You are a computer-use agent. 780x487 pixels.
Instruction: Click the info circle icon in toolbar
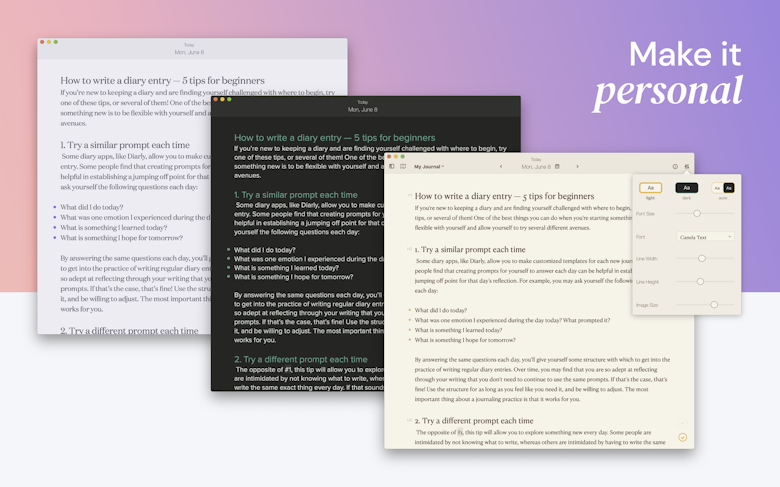[675, 167]
